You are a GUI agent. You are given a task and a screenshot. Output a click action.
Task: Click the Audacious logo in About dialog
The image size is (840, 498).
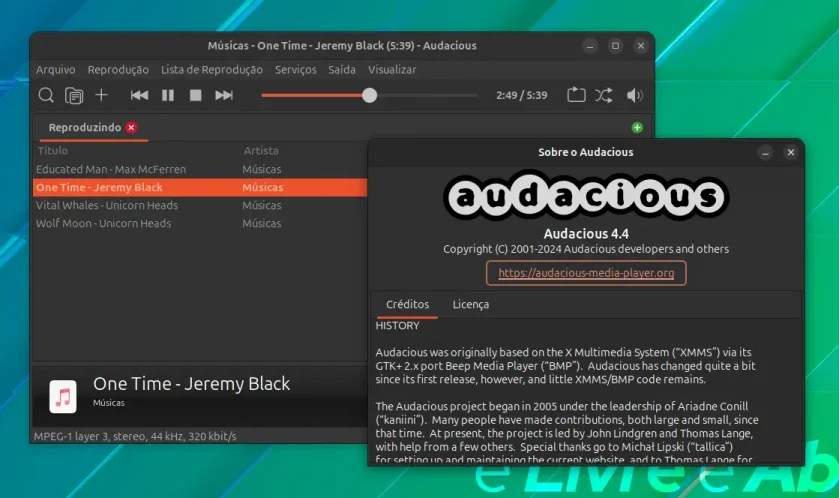tap(586, 196)
